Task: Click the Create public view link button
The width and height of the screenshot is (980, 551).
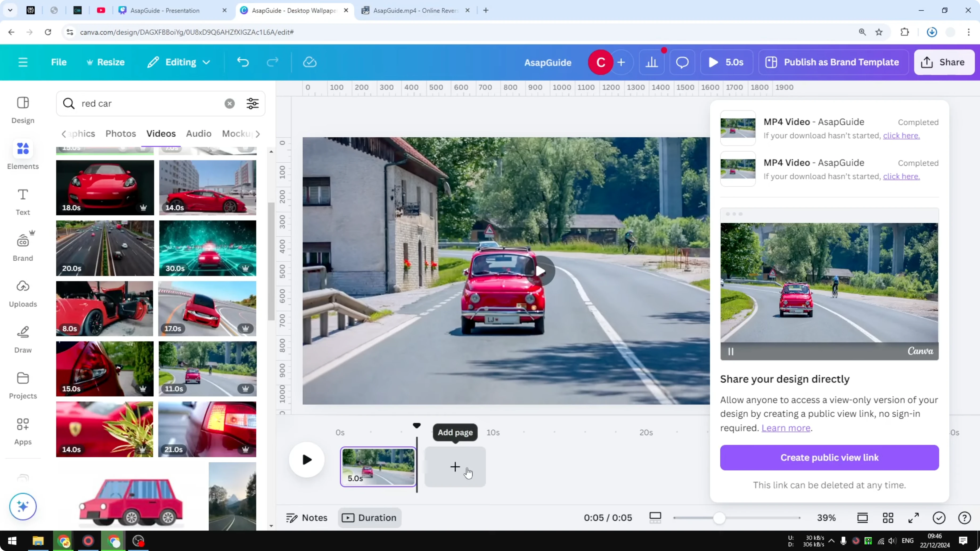Action: [829, 458]
